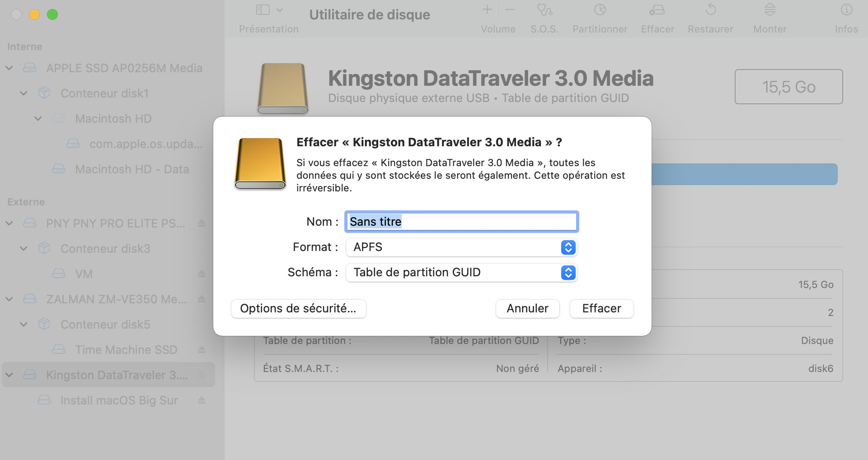Viewport: 868px width, 460px height.
Task: Click the Interne section header
Action: tap(25, 46)
